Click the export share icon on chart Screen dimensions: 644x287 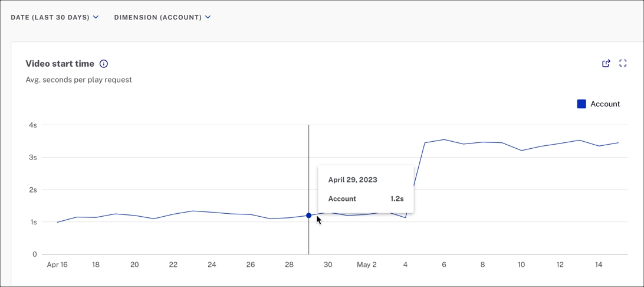606,63
